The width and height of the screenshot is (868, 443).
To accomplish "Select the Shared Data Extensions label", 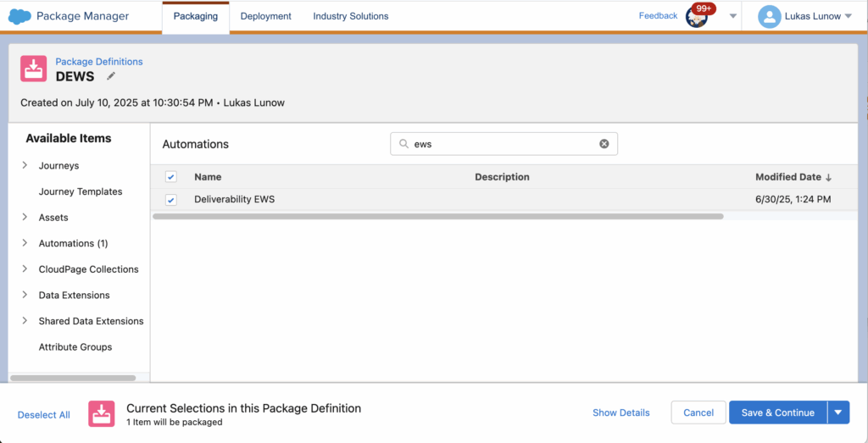I will pos(91,321).
